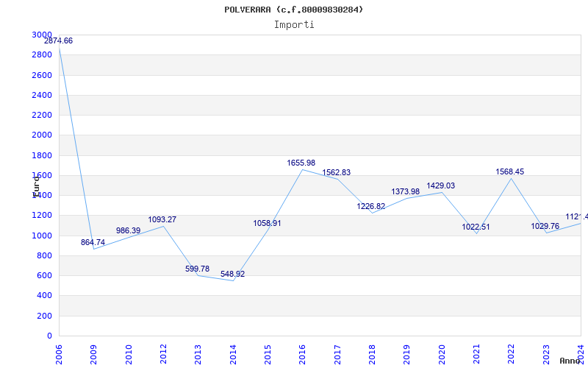
Task: Click the data label 1093.27
Action: pos(162,219)
